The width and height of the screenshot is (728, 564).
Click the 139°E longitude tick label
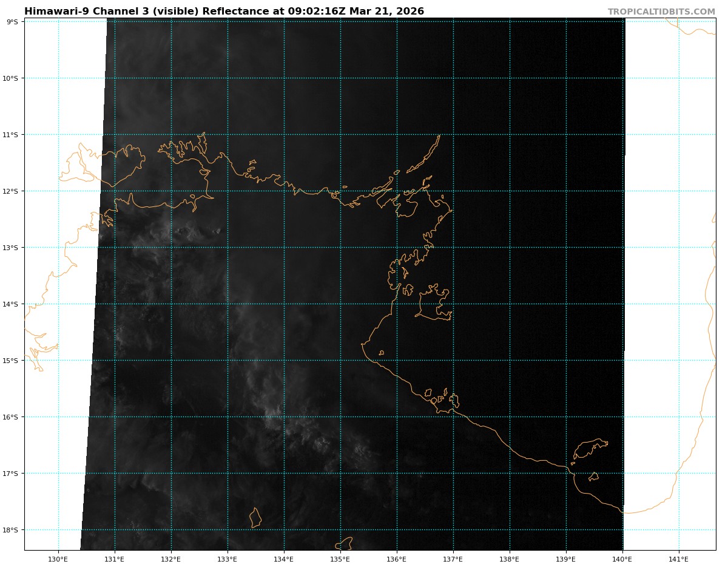click(x=566, y=559)
